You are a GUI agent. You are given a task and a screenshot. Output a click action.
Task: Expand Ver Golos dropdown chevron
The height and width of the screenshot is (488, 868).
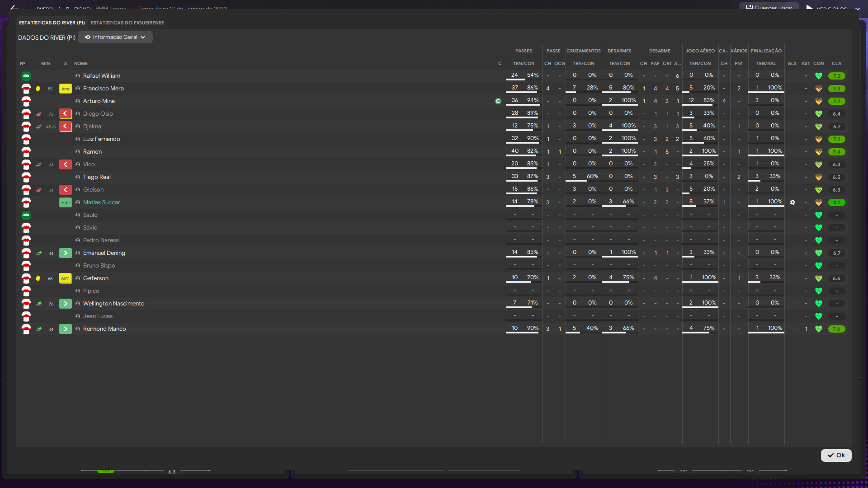(857, 9)
